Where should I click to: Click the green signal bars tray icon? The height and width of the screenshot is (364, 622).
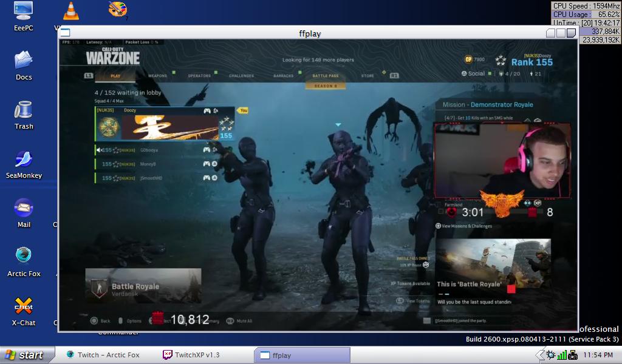pos(562,355)
